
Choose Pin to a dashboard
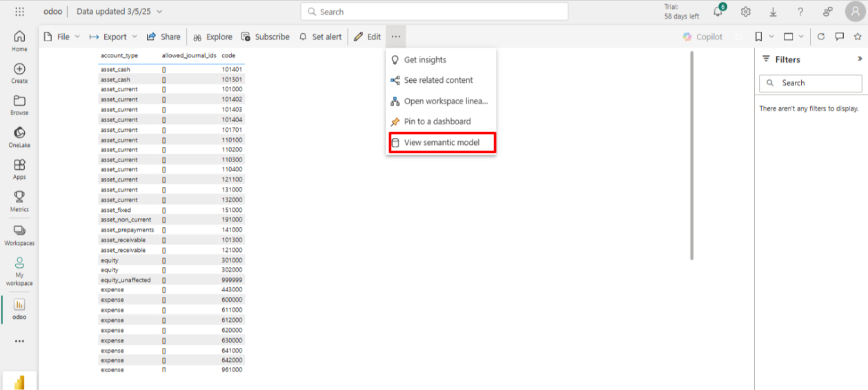(437, 121)
